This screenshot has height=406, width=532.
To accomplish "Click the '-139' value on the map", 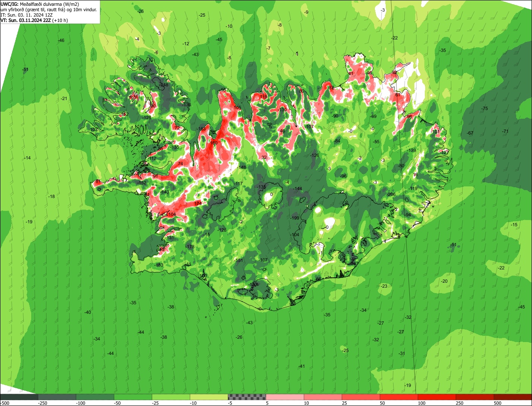I will pos(411,150).
